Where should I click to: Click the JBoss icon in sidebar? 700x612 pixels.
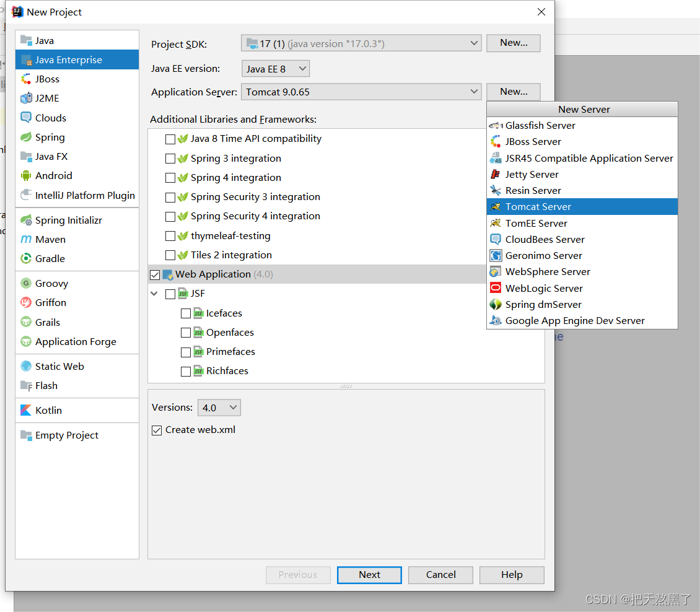pos(27,79)
